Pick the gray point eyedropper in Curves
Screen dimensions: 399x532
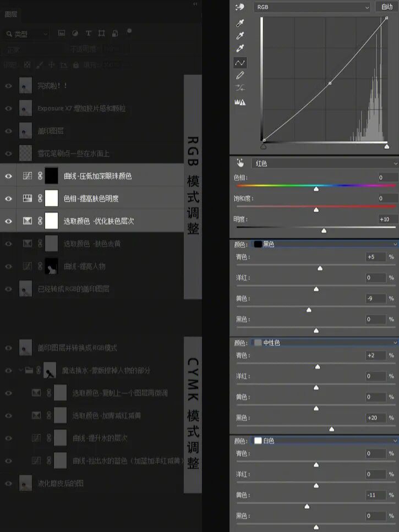tap(240, 36)
